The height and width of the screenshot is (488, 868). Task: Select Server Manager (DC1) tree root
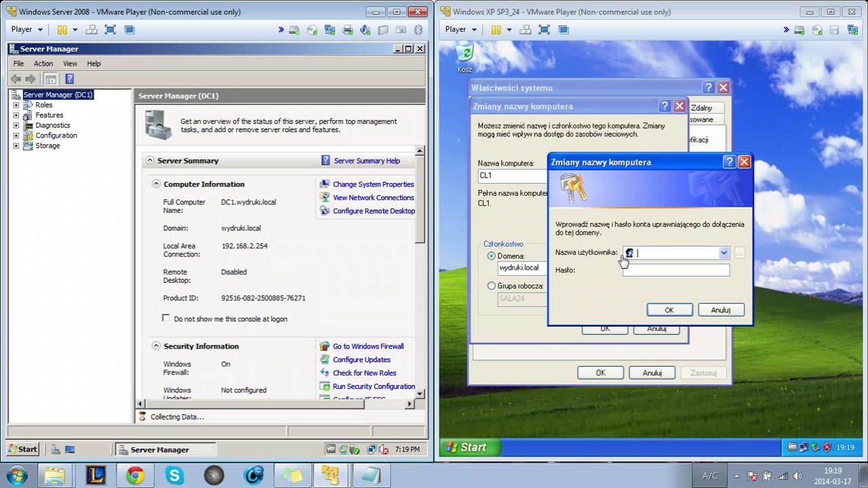pos(58,95)
